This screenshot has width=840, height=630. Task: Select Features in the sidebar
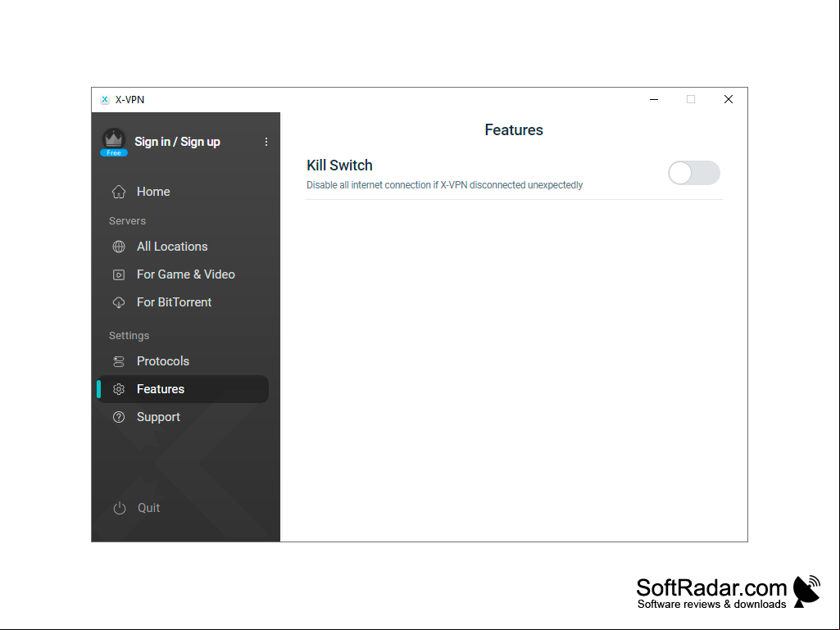pos(183,389)
